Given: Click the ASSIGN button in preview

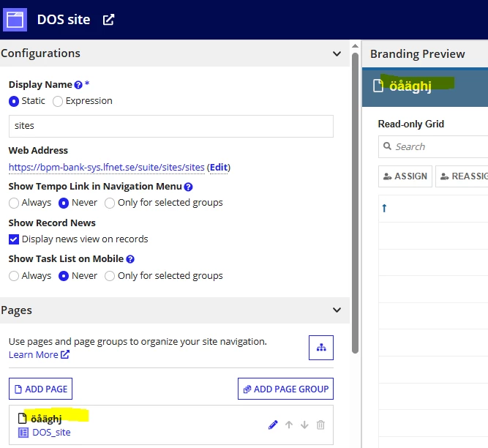Looking at the screenshot, I should click(x=405, y=176).
